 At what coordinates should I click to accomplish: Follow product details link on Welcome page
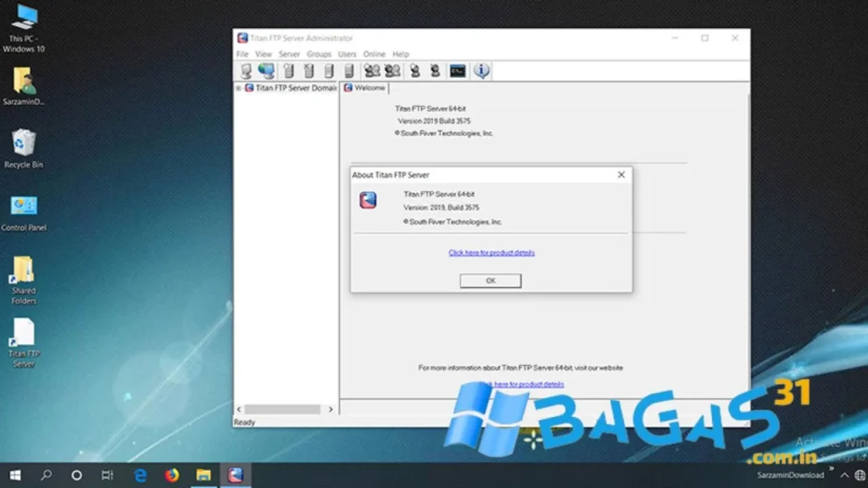(522, 384)
